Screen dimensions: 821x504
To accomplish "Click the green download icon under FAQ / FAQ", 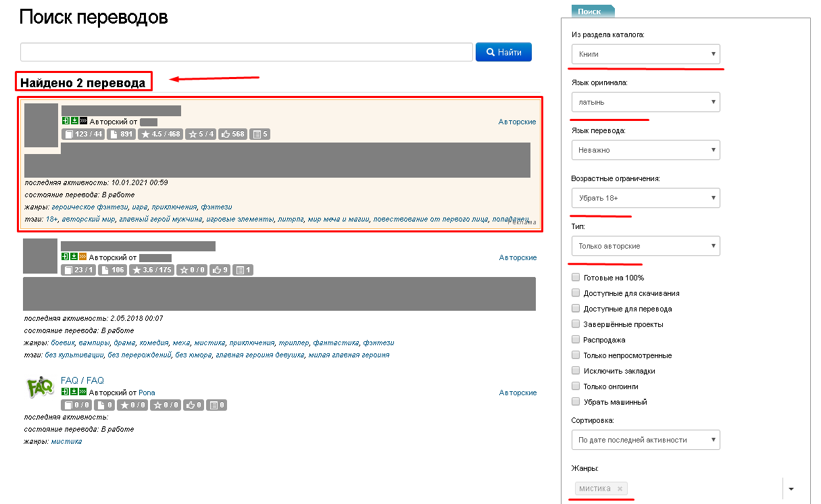I will coord(74,393).
